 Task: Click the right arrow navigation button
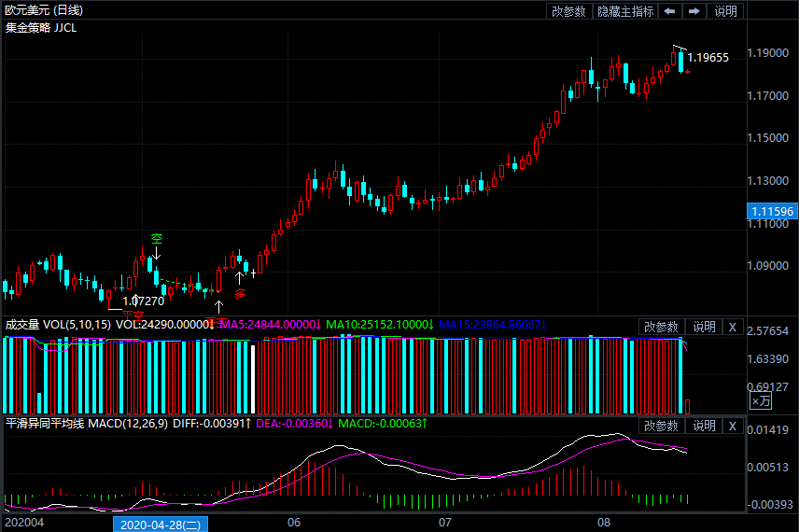click(694, 11)
